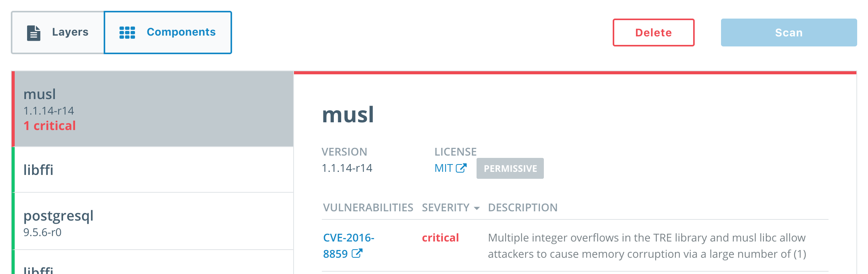Select the Components tab label
Screen dimensions: 868x274
(x=181, y=32)
